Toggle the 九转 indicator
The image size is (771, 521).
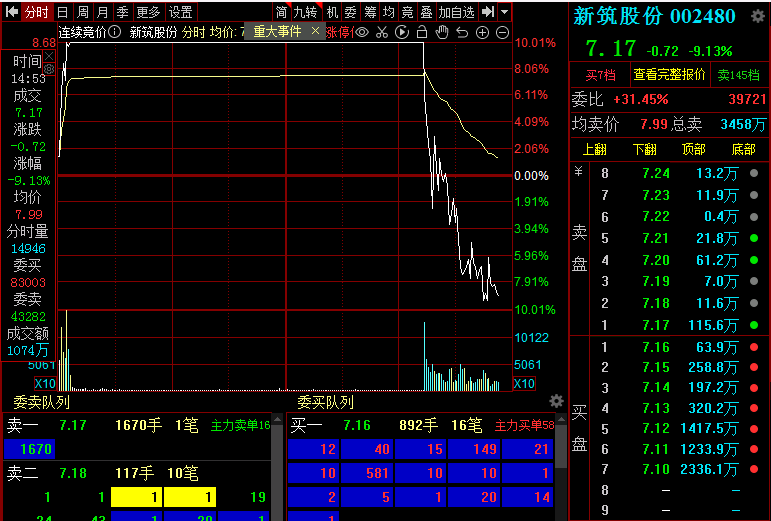[305, 11]
